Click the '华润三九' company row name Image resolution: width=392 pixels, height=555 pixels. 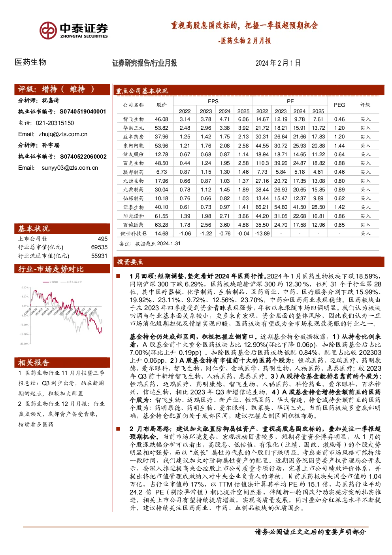click(134, 128)
